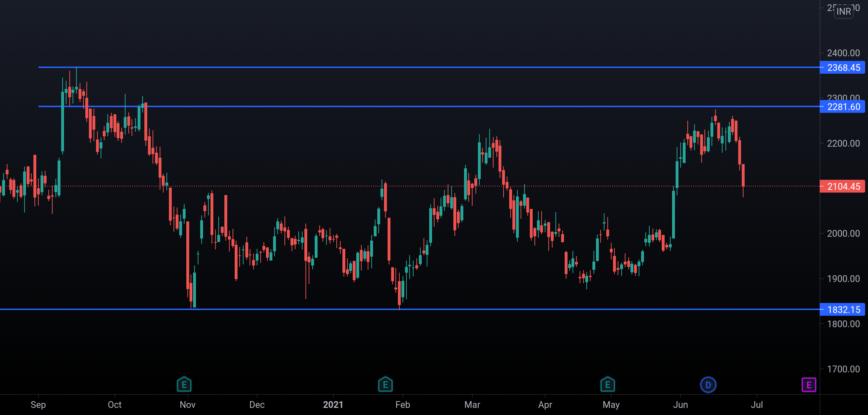Click the Jul label on time axis

[757, 405]
